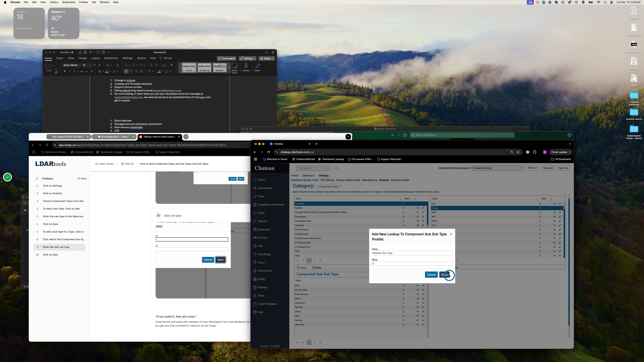Start Dictate in Word
This screenshot has width=644, height=362.
click(246, 67)
